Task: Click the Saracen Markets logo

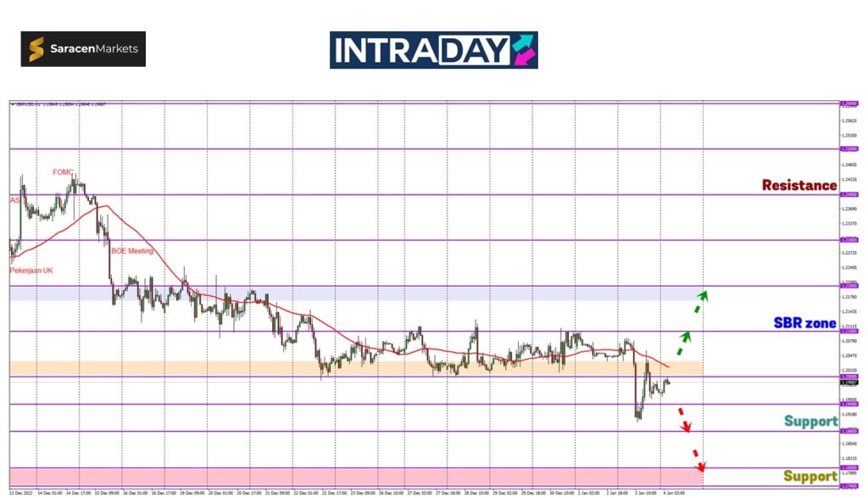Action: coord(83,49)
